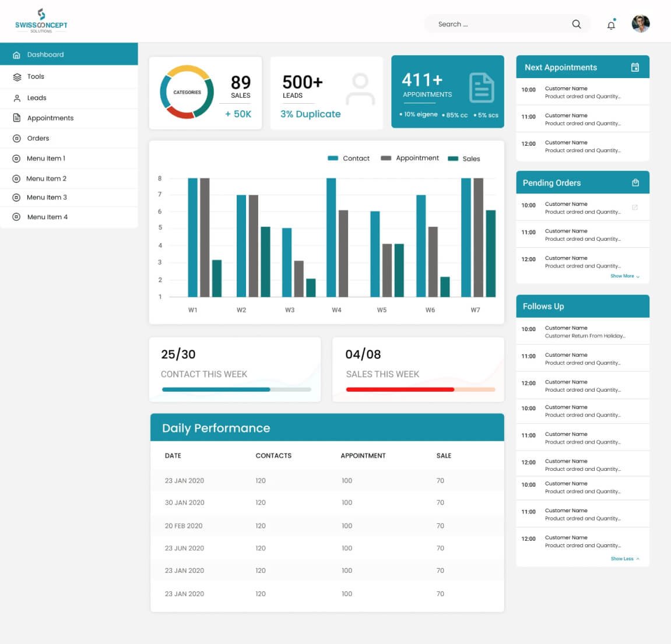Click the edit icon on first pending order

(x=635, y=207)
